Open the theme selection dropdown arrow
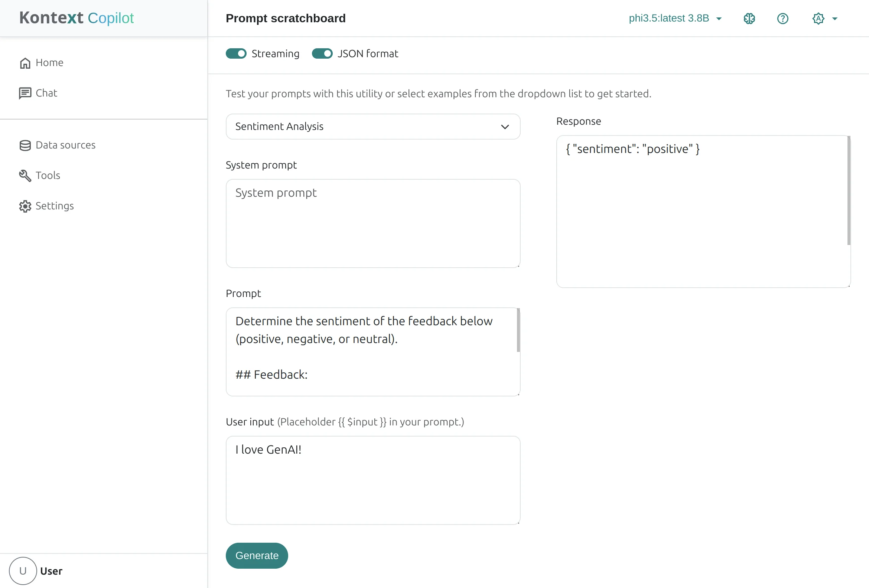Image resolution: width=869 pixels, height=588 pixels. pos(835,18)
